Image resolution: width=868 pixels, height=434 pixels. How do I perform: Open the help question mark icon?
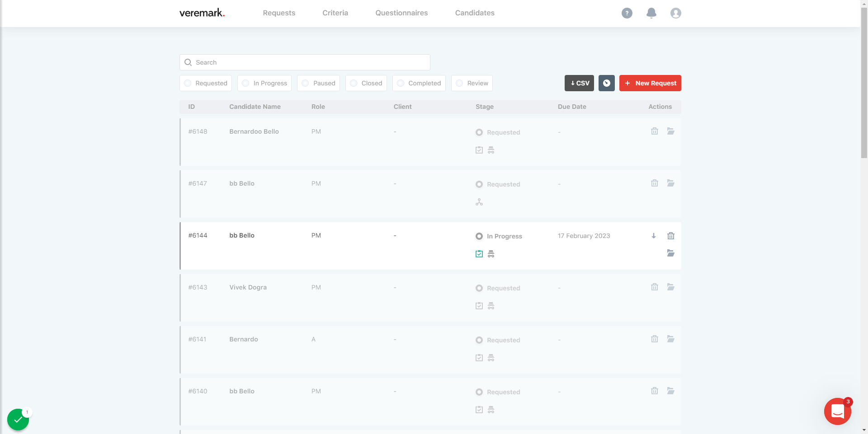point(627,13)
